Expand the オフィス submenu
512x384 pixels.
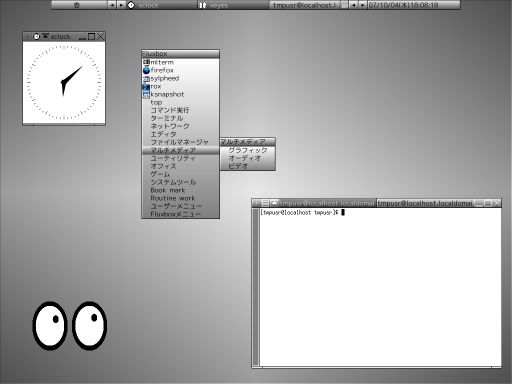click(x=180, y=166)
